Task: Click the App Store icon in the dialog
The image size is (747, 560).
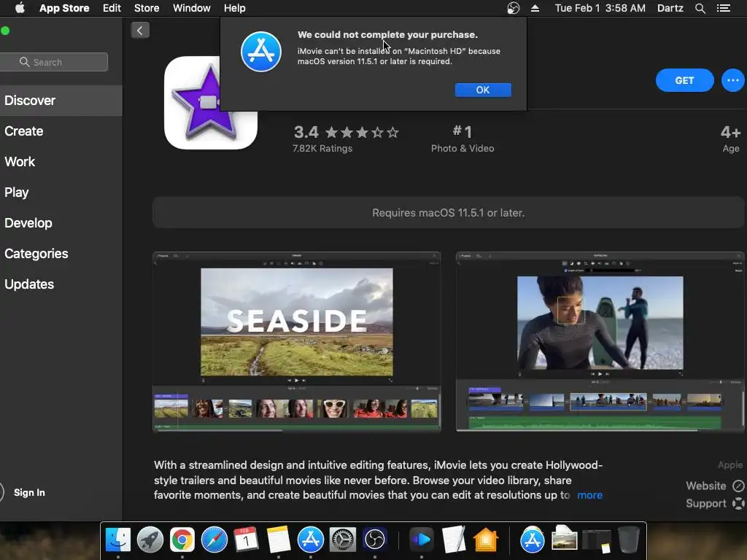Action: coord(261,52)
